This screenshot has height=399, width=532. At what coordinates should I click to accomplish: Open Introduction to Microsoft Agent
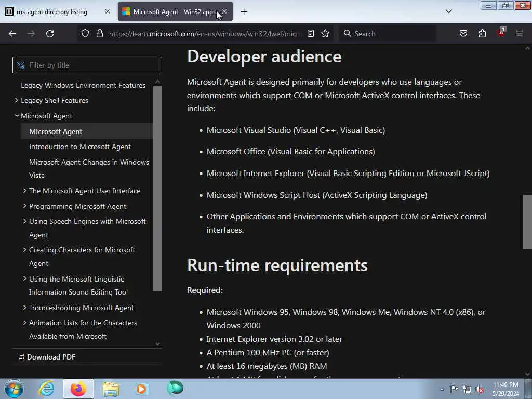(79, 147)
